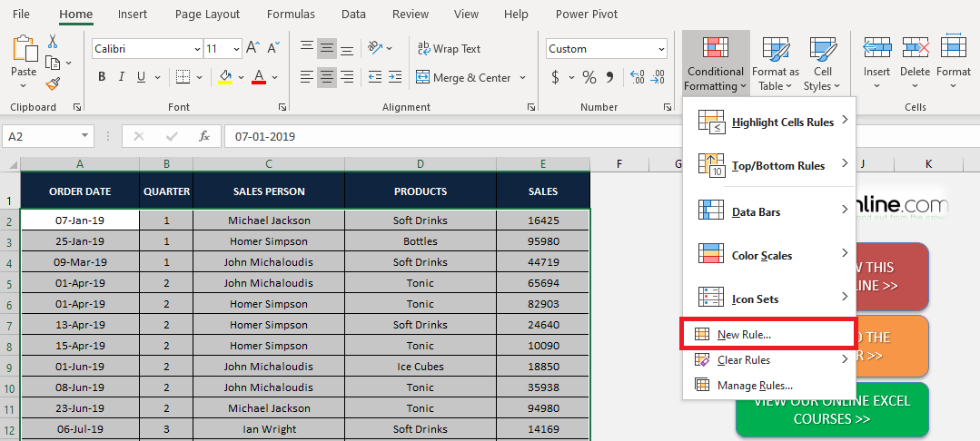Increase font size with larger A icon
This screenshot has height=441, width=980.
[x=252, y=48]
